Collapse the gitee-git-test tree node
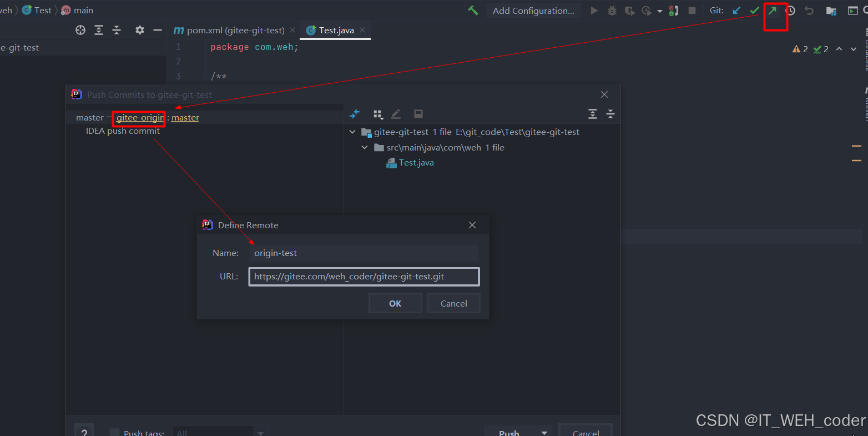 [352, 132]
